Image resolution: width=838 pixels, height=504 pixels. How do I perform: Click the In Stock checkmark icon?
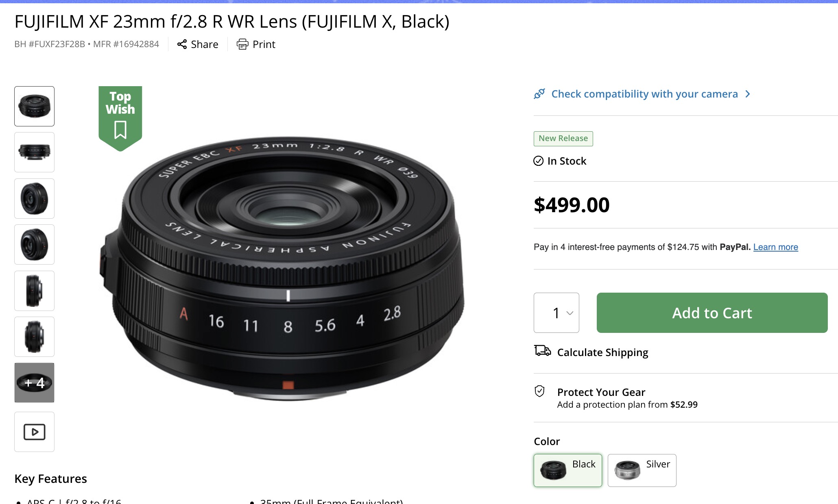[x=538, y=161]
